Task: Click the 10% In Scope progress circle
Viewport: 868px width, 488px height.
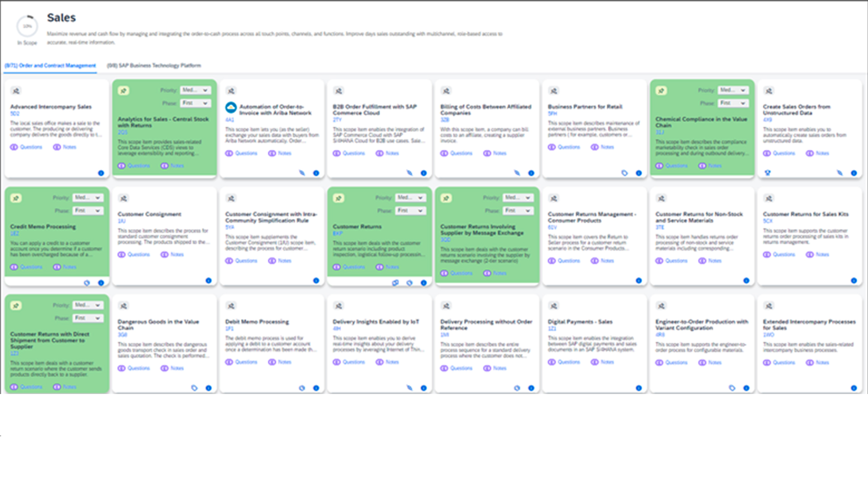Action: (27, 26)
